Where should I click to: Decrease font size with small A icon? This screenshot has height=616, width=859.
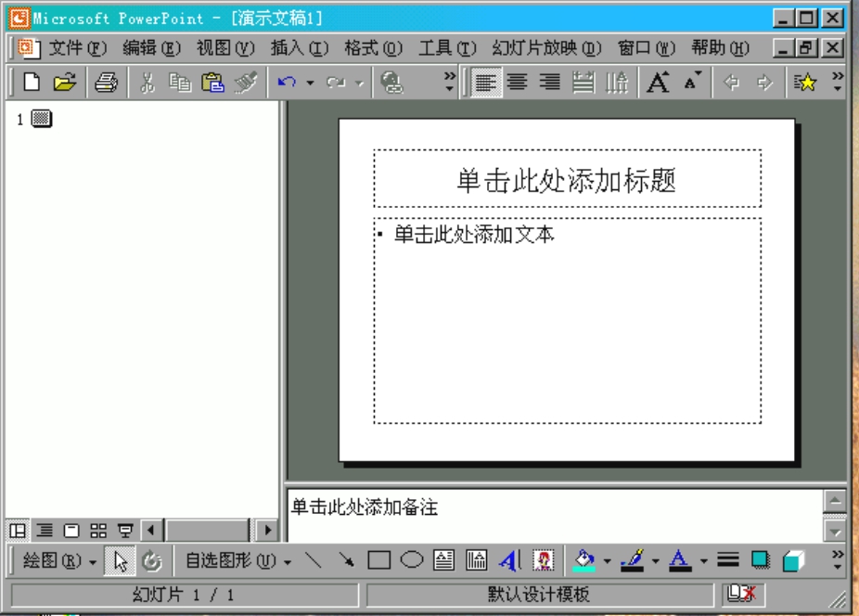point(692,83)
